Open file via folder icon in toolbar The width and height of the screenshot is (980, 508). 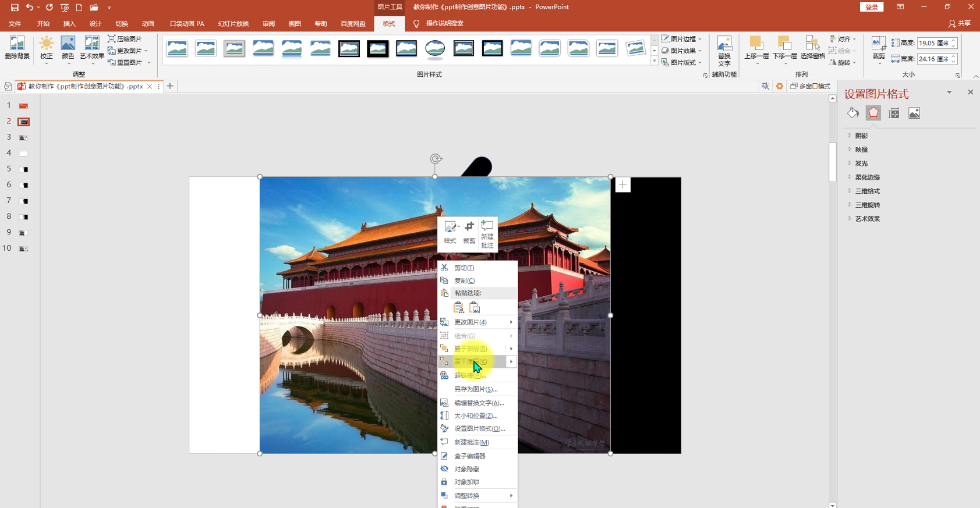[94, 8]
